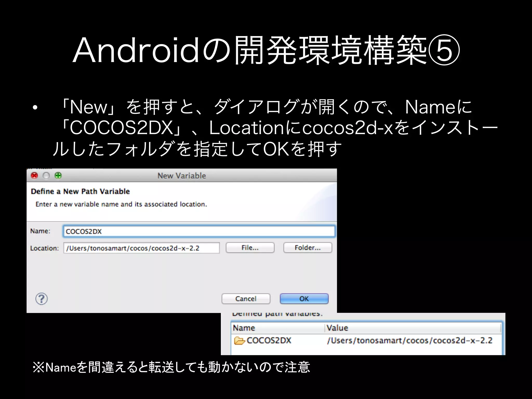Open the Folder... browse button
The height and width of the screenshot is (399, 532).
(x=308, y=248)
